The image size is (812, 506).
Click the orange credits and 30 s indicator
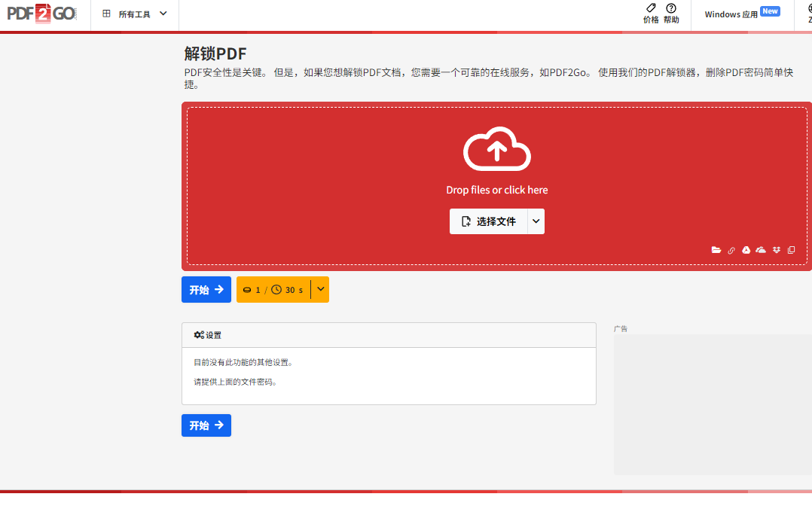click(x=273, y=289)
